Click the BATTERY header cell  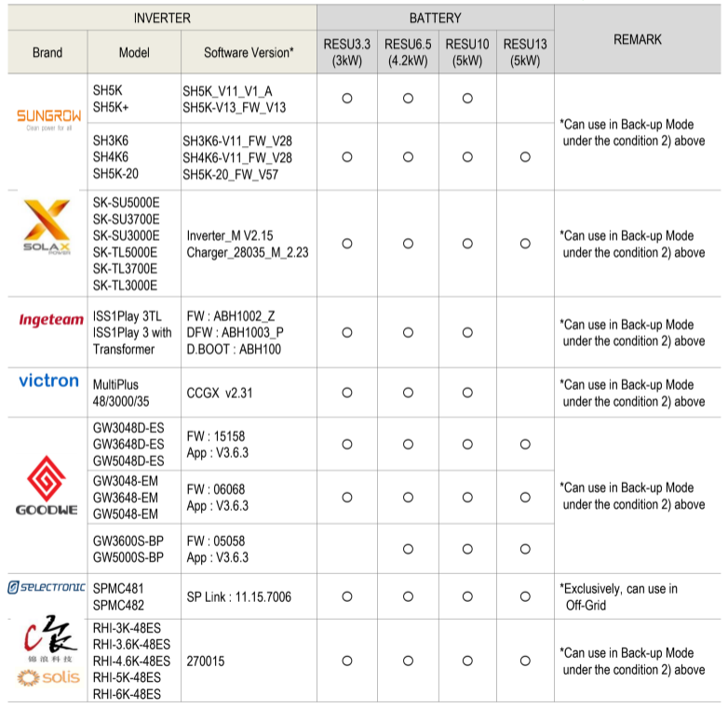(436, 18)
